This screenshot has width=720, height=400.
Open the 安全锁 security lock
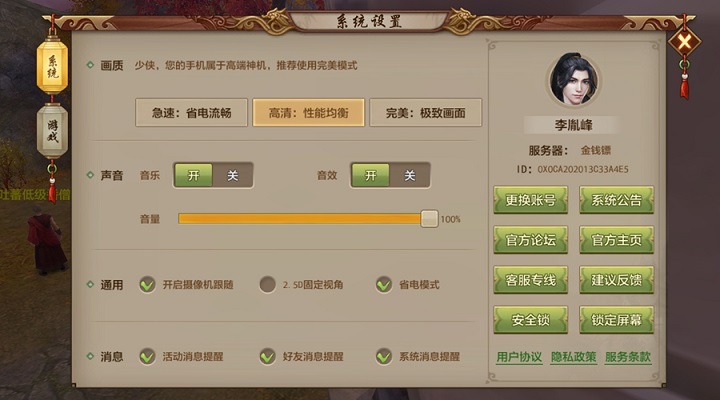point(531,320)
